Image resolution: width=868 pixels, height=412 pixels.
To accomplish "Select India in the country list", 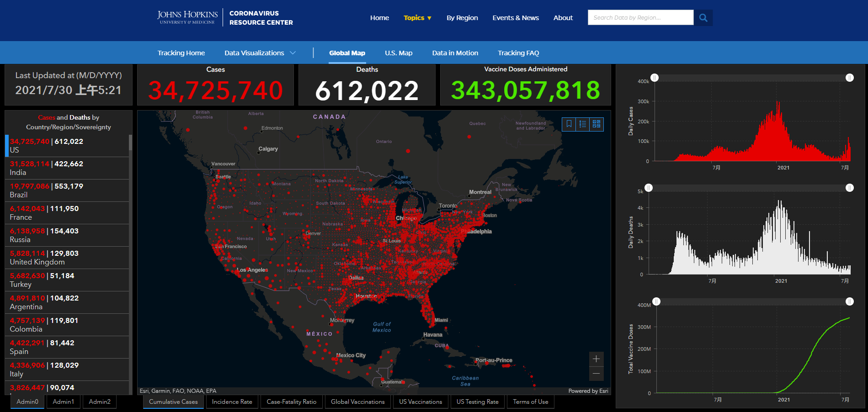I will pos(67,168).
